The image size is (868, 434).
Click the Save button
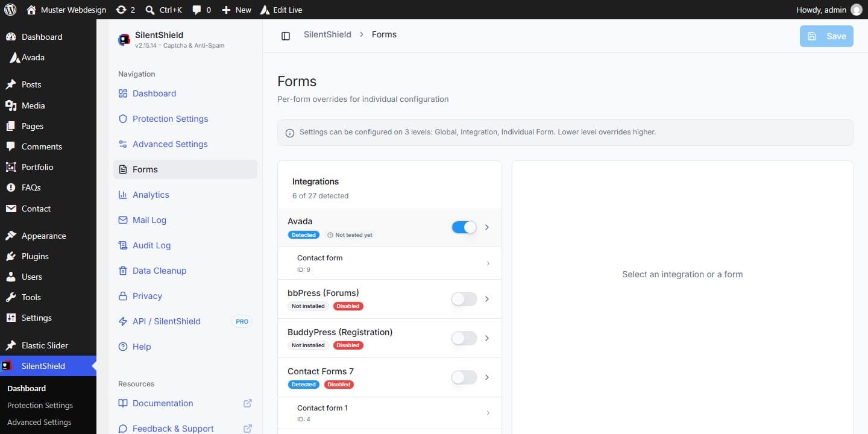[826, 36]
